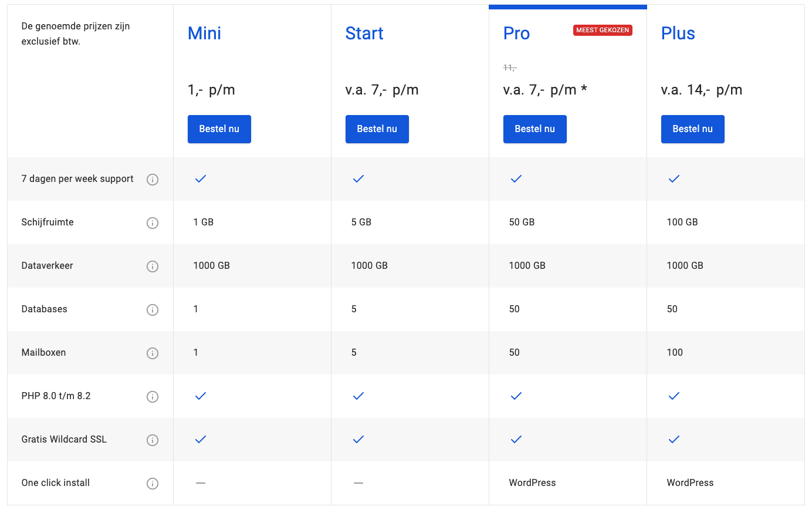This screenshot has width=812, height=513.
Task: Order the Mini plan with Bestel nu
Action: [x=219, y=129]
